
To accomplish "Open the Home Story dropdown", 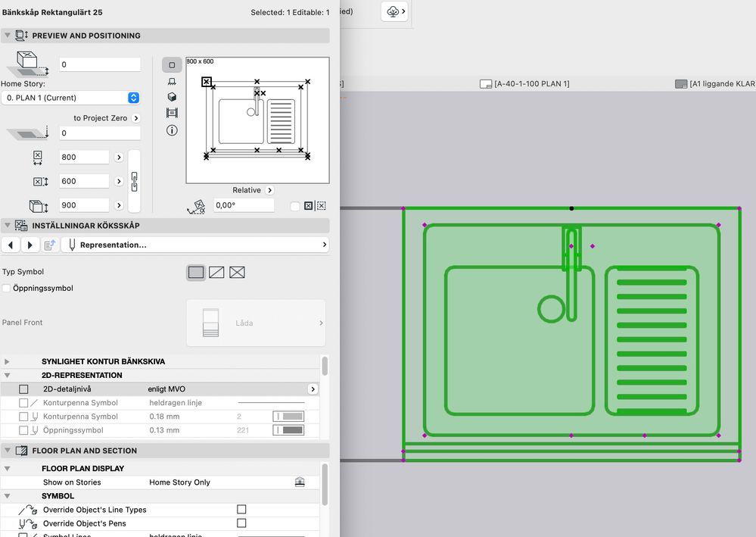I will [70, 98].
